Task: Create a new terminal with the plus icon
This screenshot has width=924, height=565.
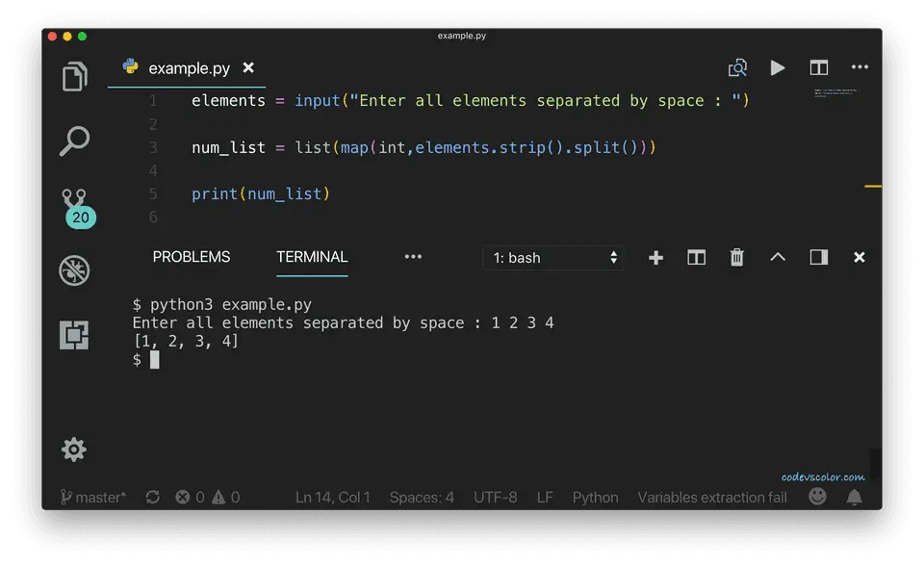Action: 655,257
